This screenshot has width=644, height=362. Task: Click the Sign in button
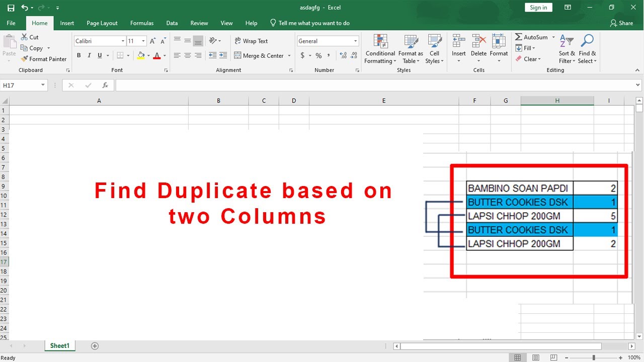pos(538,8)
